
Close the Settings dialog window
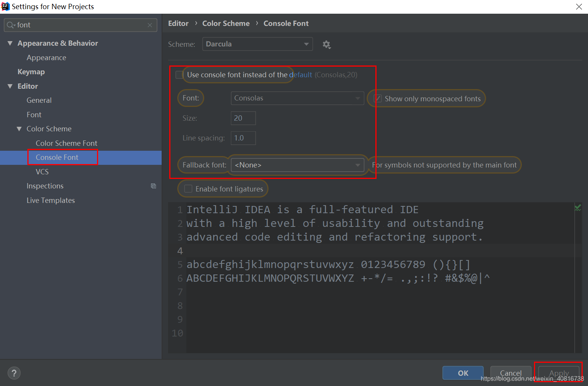click(579, 6)
